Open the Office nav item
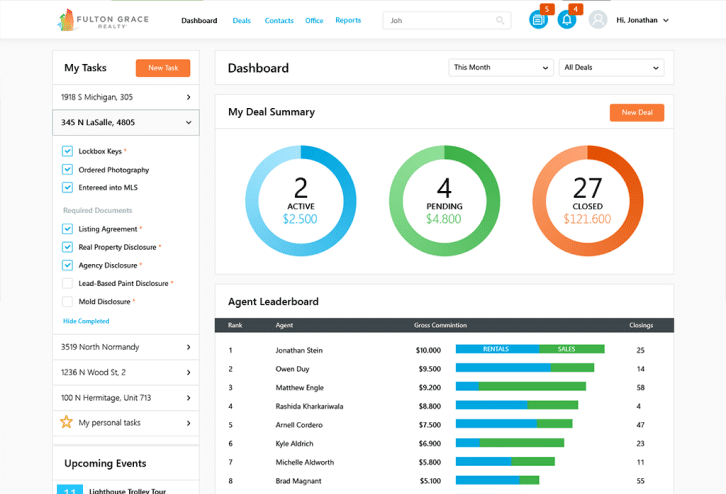 pos(314,20)
